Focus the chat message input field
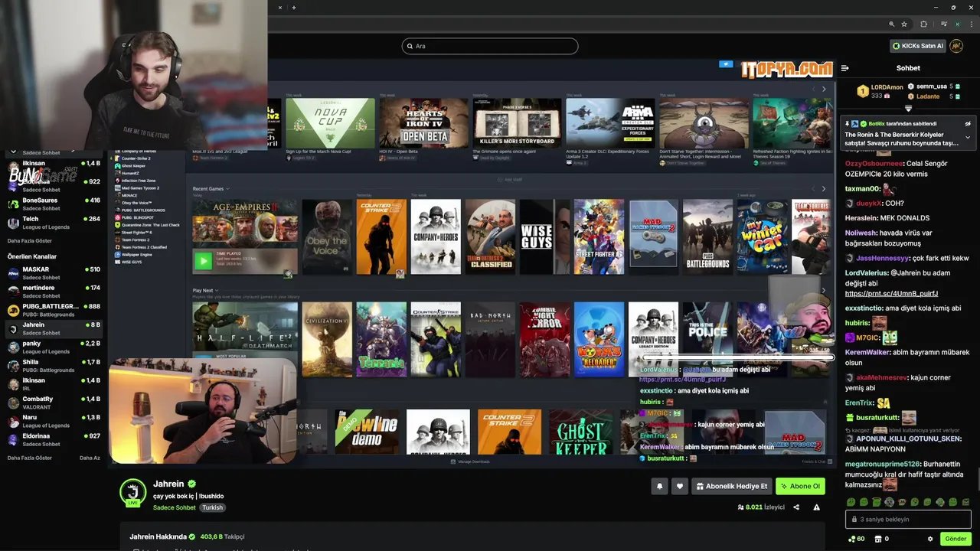 (x=908, y=519)
